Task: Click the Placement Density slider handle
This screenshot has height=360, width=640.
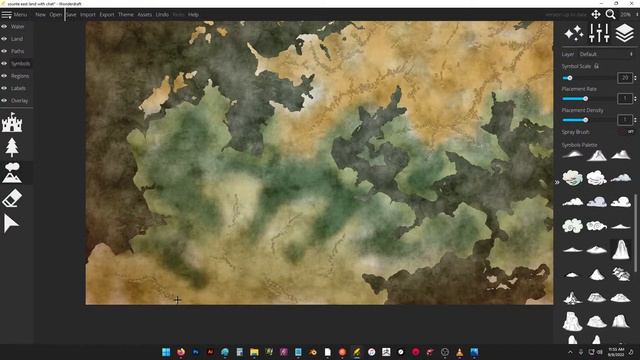Action: click(x=585, y=120)
